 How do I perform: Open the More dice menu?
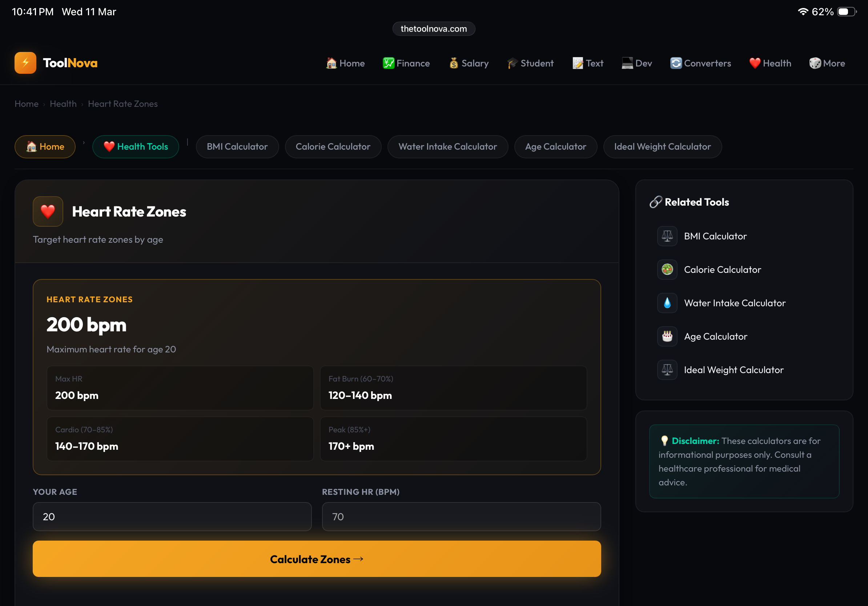815,63
